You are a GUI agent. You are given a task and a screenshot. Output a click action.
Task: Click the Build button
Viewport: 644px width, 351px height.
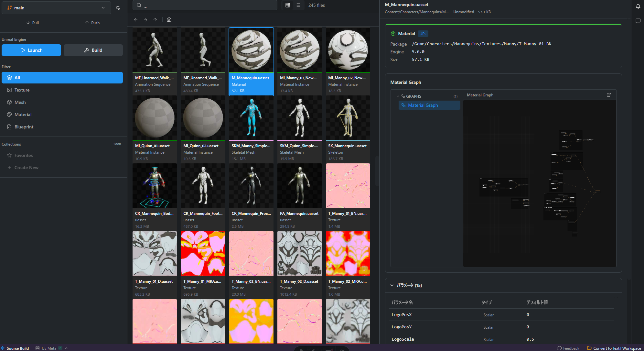(x=93, y=50)
